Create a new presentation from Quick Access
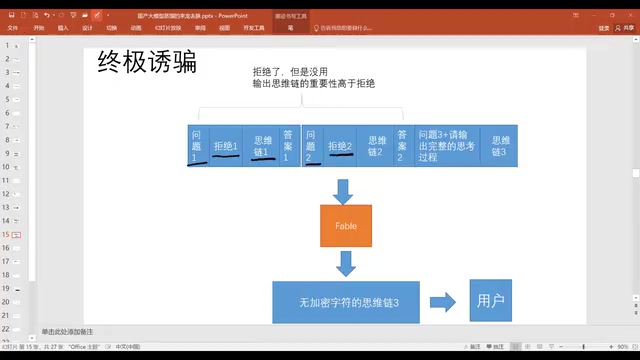Image resolution: width=640 pixels, height=360 pixels. (x=23, y=15)
